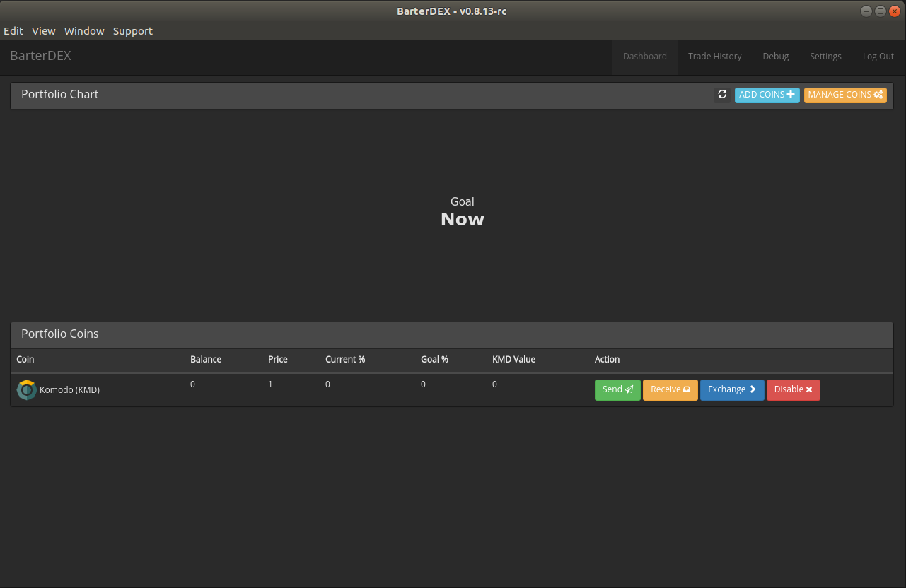
Task: Open the Support menu
Action: click(133, 31)
